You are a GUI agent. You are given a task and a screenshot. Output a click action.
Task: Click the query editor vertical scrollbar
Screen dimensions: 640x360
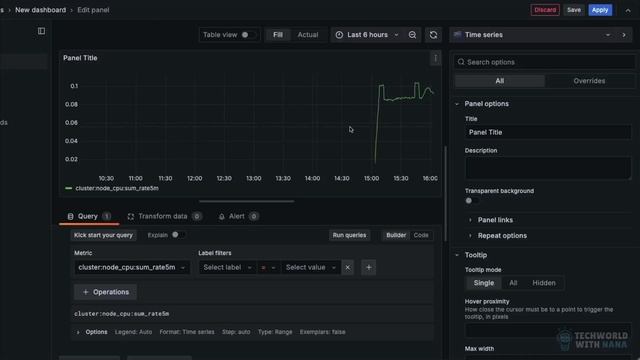pos(445,194)
